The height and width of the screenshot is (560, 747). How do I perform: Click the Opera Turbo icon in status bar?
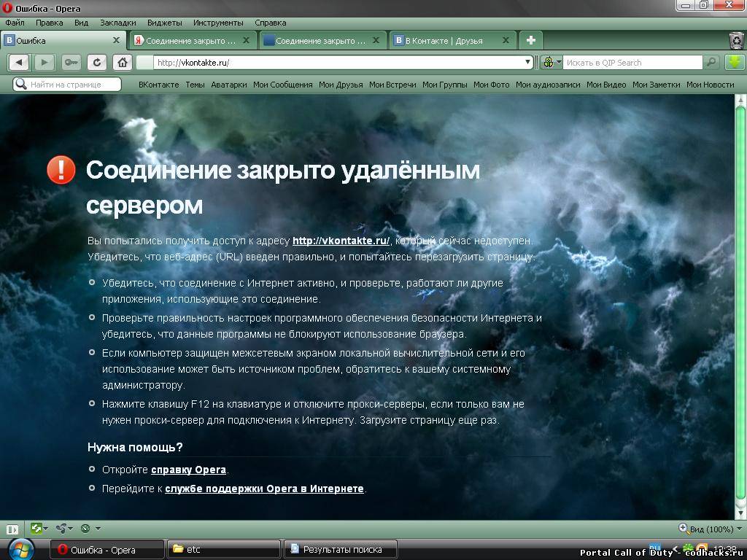86,528
